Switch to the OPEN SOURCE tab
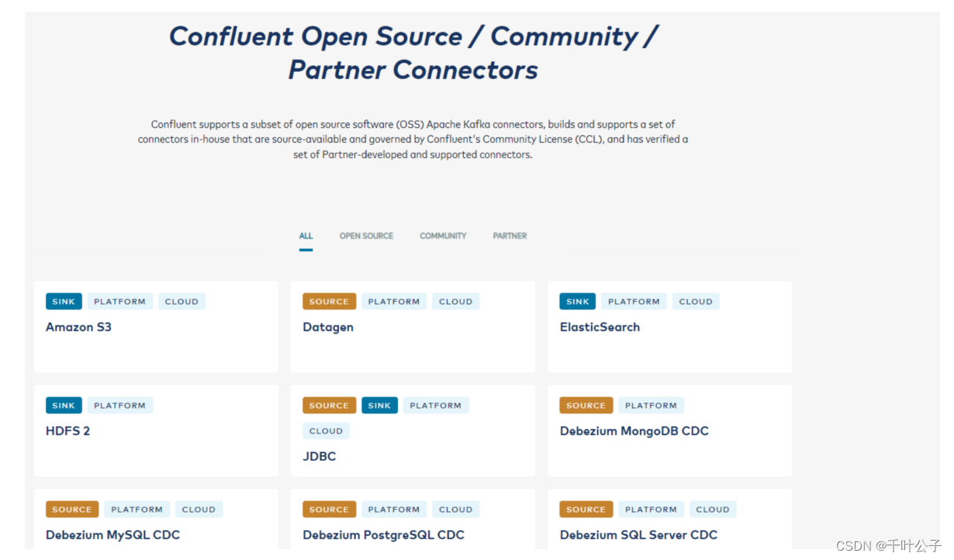The width and height of the screenshot is (954, 560). (x=366, y=236)
